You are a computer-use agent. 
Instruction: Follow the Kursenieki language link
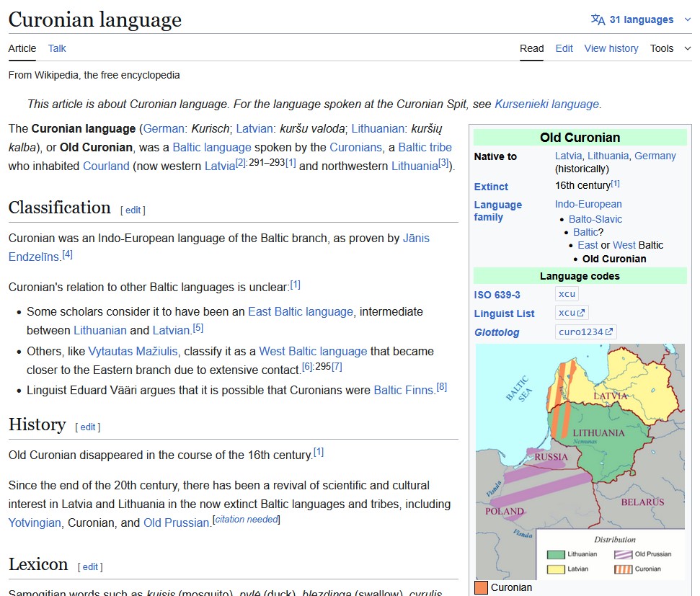tap(546, 104)
